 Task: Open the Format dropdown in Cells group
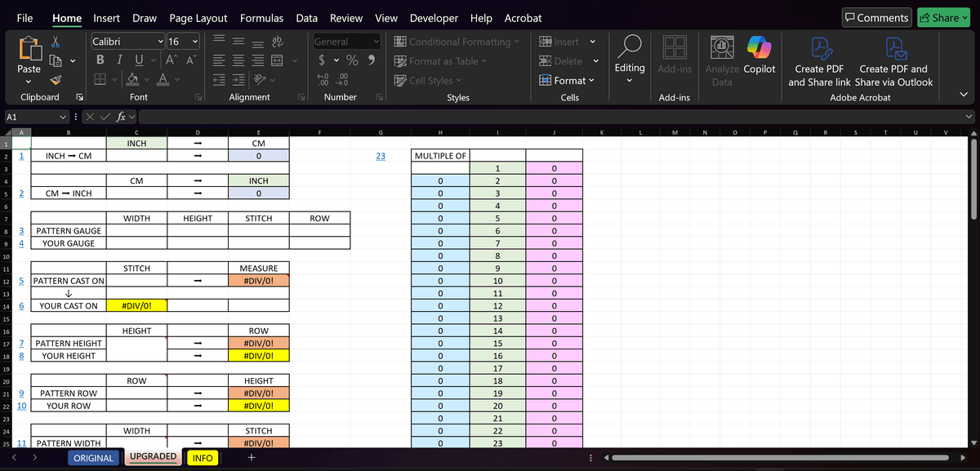tap(567, 80)
